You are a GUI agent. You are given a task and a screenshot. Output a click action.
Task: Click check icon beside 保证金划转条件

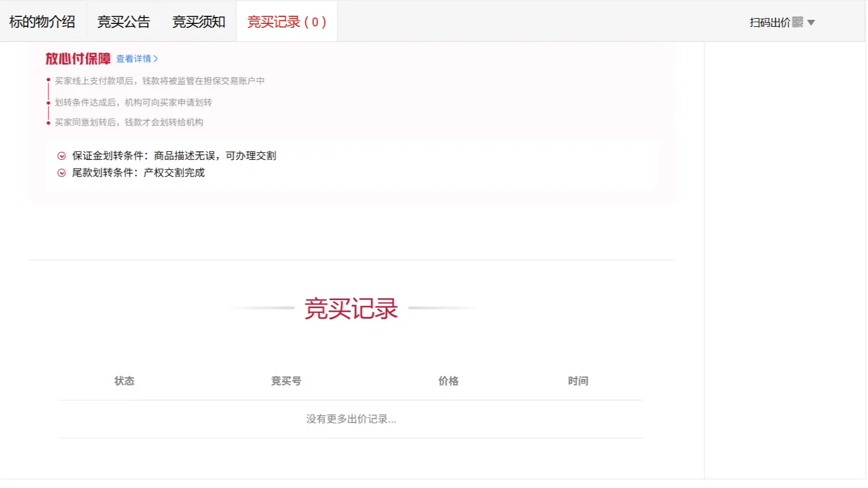[x=61, y=156]
